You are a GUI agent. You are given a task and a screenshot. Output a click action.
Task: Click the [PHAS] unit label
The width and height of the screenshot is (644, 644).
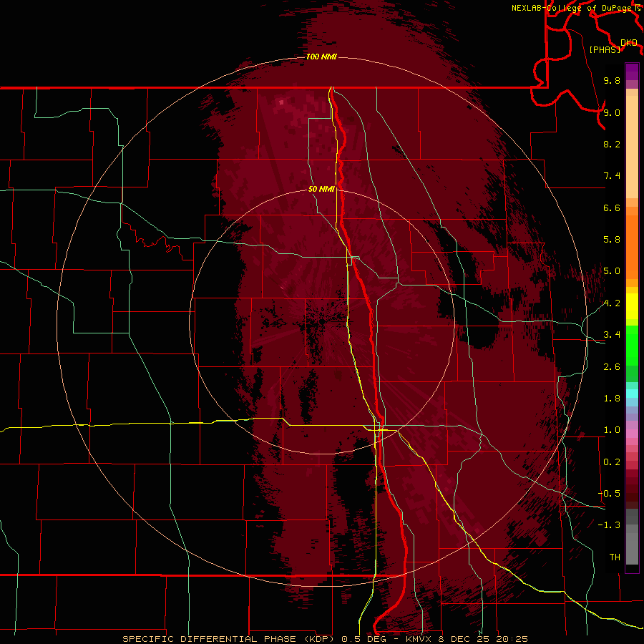605,49
